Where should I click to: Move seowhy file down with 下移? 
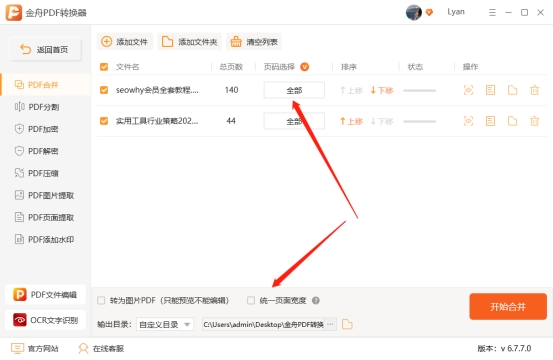coord(382,90)
